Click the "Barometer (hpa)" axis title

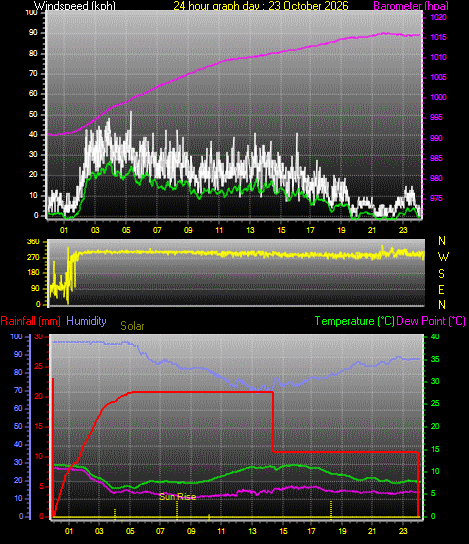click(x=411, y=6)
